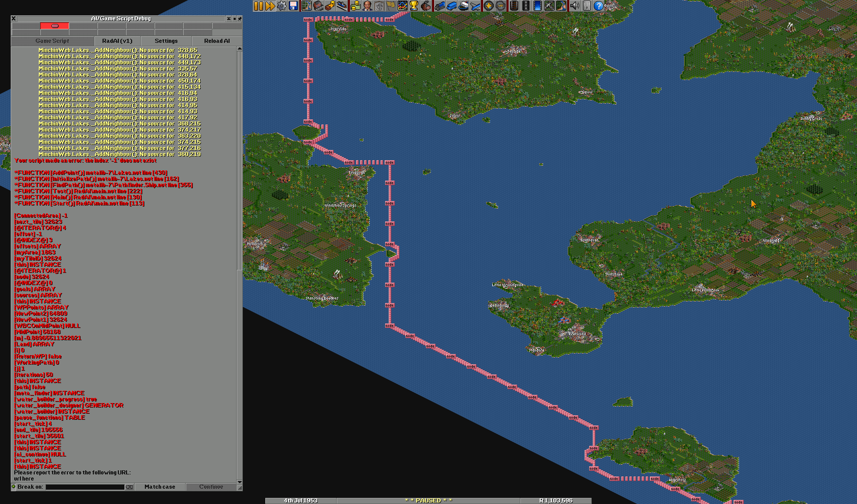857x504 pixels.
Task: Reset debug window to default size
Action: click(x=234, y=18)
